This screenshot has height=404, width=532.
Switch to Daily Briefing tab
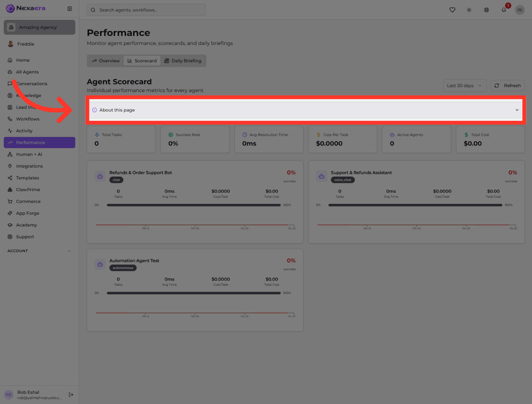[183, 61]
